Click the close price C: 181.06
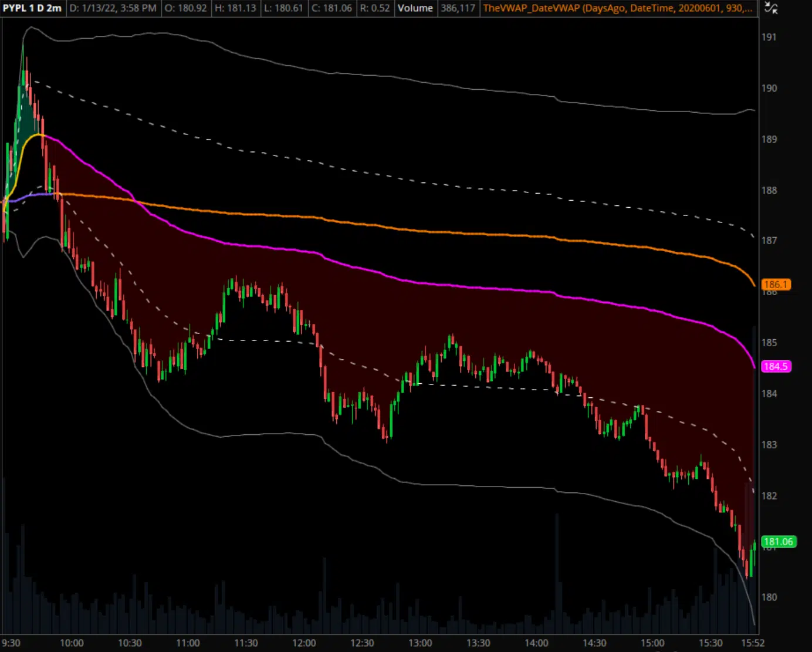 point(332,8)
